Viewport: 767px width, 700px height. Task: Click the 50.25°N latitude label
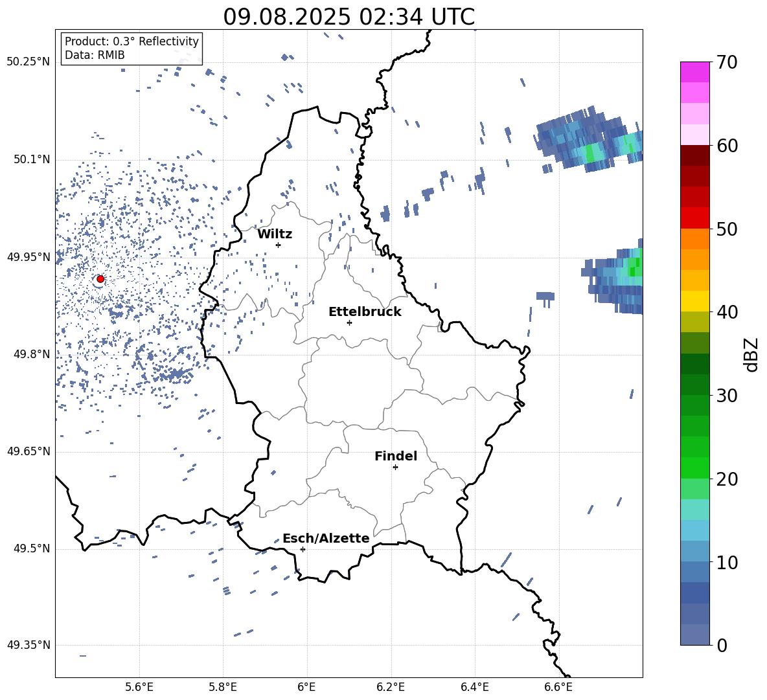click(x=29, y=62)
